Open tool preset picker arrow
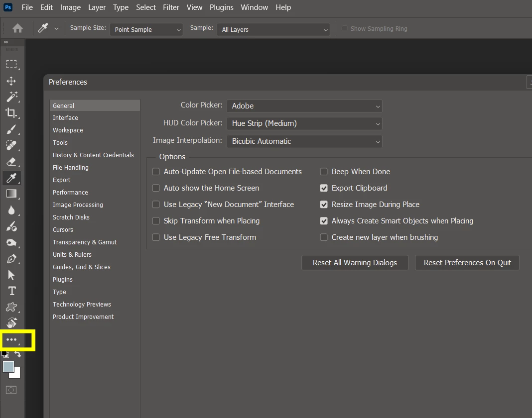 pos(56,29)
